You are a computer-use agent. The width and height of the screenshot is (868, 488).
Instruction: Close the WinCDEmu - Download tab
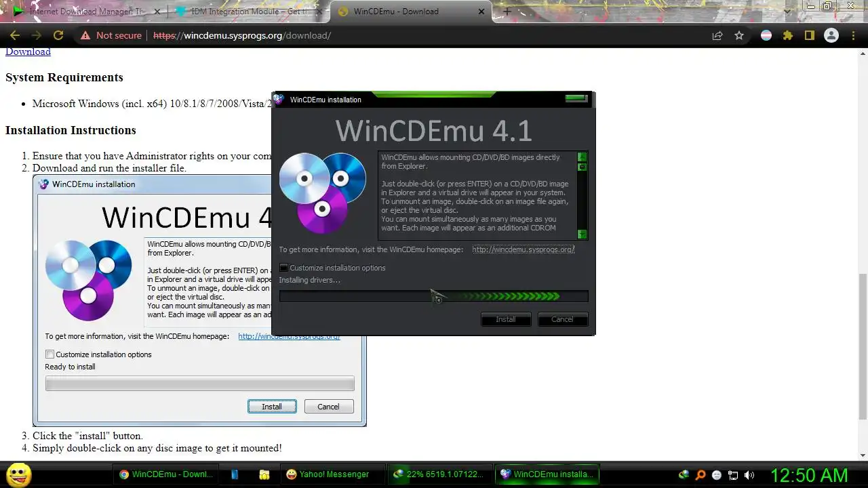point(481,12)
